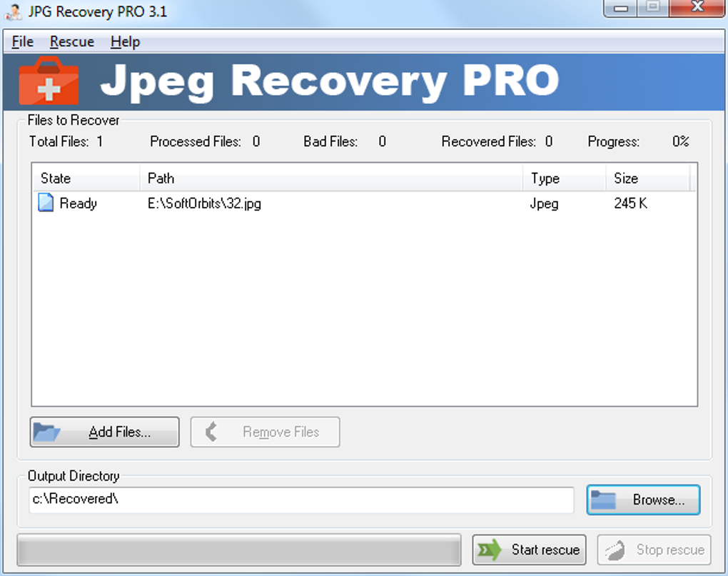Click the Ready state text

[x=78, y=203]
